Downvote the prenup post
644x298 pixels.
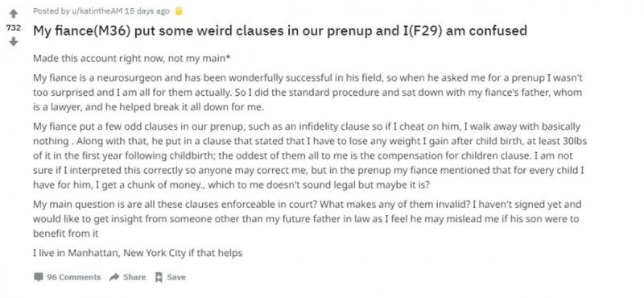pos(14,42)
